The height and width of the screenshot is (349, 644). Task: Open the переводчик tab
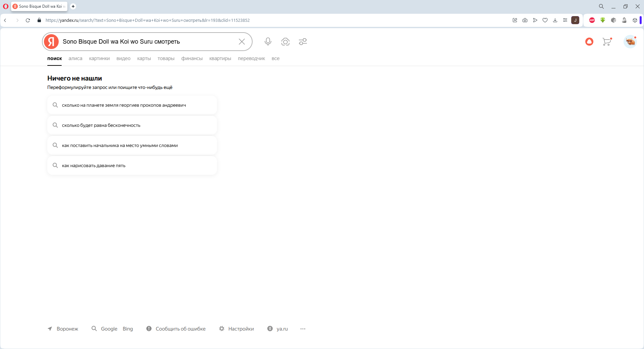click(x=251, y=58)
